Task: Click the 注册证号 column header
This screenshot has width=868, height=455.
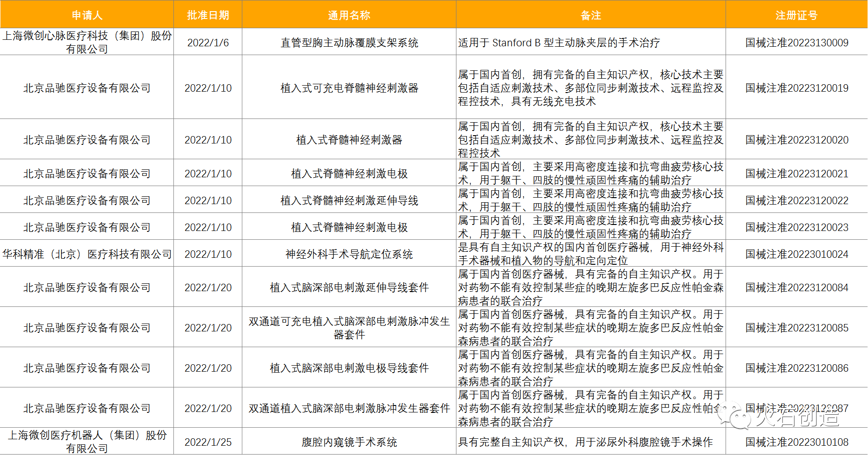Action: [796, 15]
